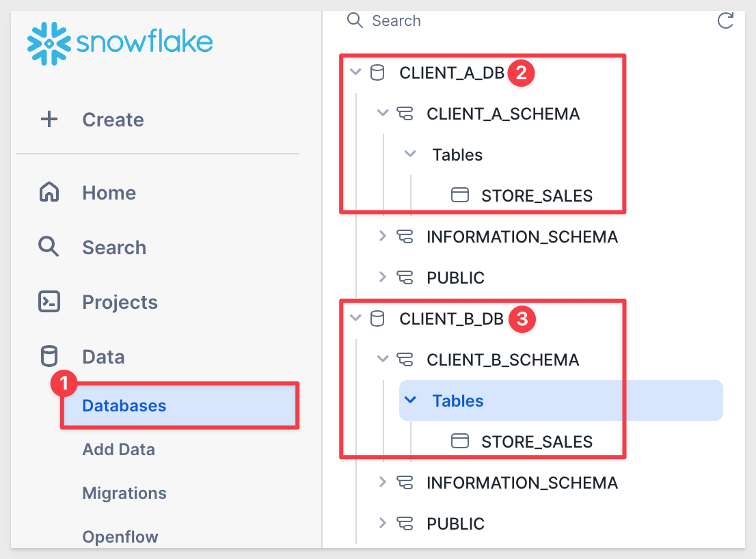Click the refresh icon beside the search field

click(725, 21)
